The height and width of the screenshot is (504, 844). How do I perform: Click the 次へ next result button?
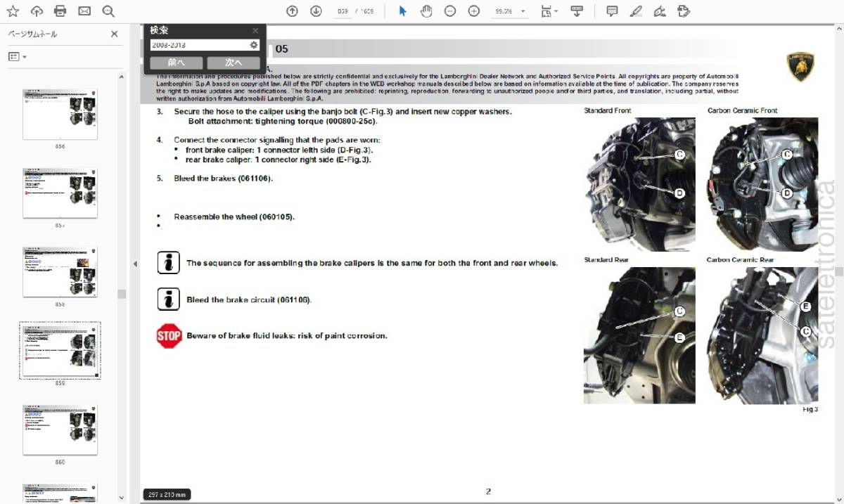pyautogui.click(x=234, y=63)
